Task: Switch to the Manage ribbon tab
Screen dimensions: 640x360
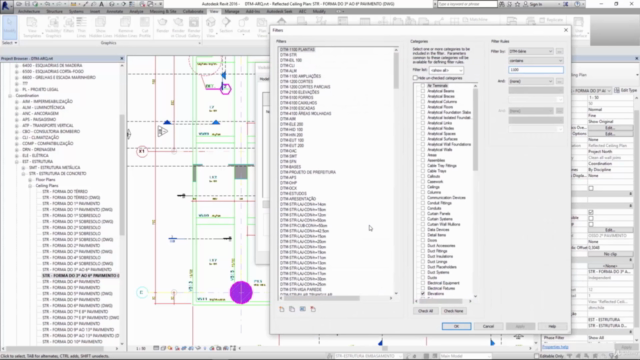Action: pyautogui.click(x=232, y=11)
